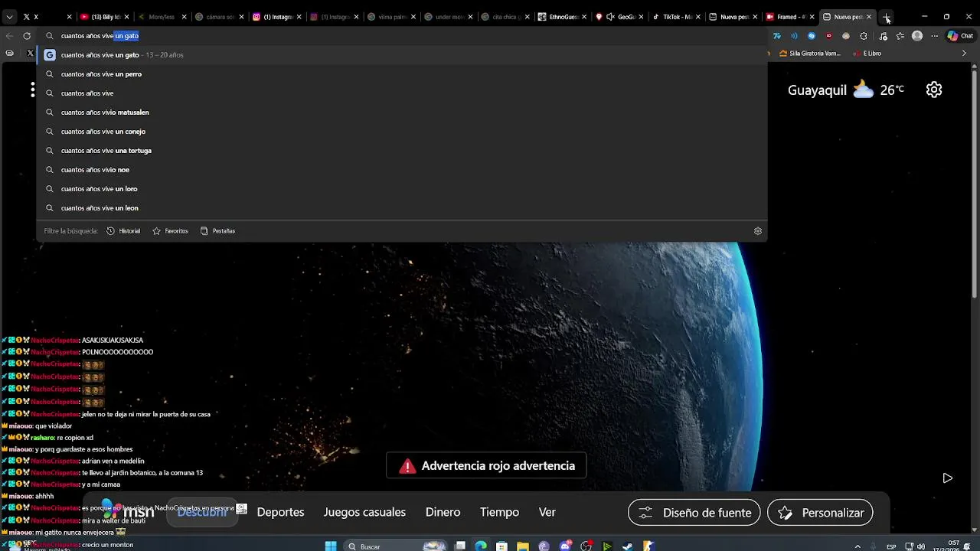The image size is (980, 551).
Task: Open the Shazam extension icon
Action: tap(812, 36)
